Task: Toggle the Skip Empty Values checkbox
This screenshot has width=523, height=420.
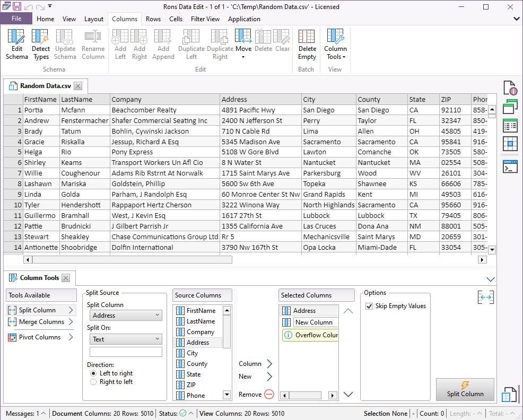Action: (x=370, y=306)
